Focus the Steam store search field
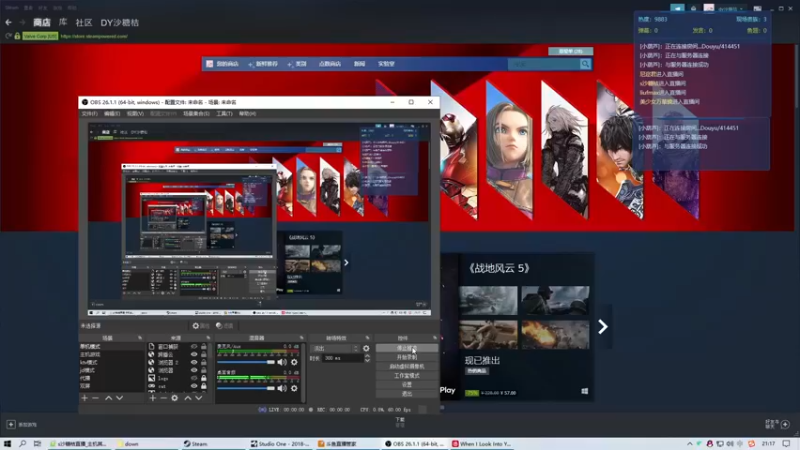 [x=544, y=64]
